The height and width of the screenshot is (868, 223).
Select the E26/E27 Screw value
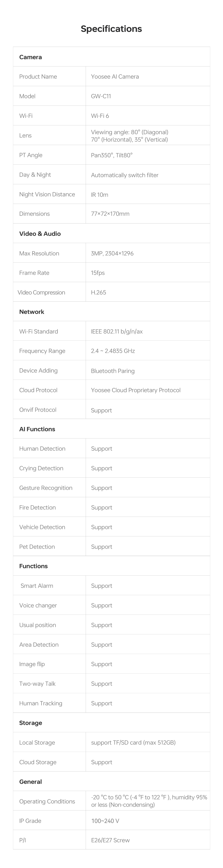(x=110, y=840)
